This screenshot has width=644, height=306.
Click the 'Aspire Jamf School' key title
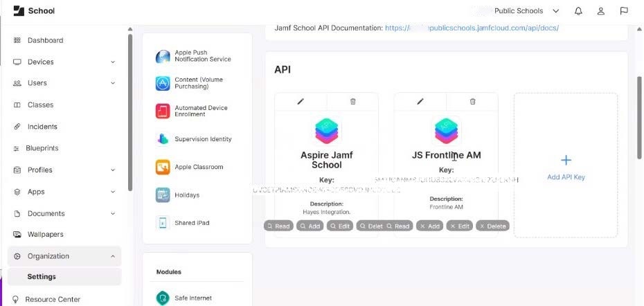[x=327, y=160]
